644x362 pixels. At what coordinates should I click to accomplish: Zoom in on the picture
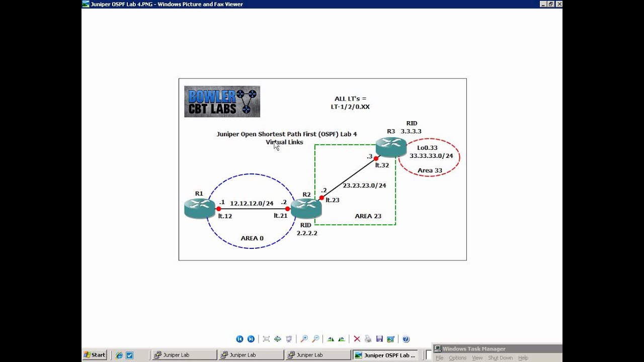pyautogui.click(x=304, y=339)
